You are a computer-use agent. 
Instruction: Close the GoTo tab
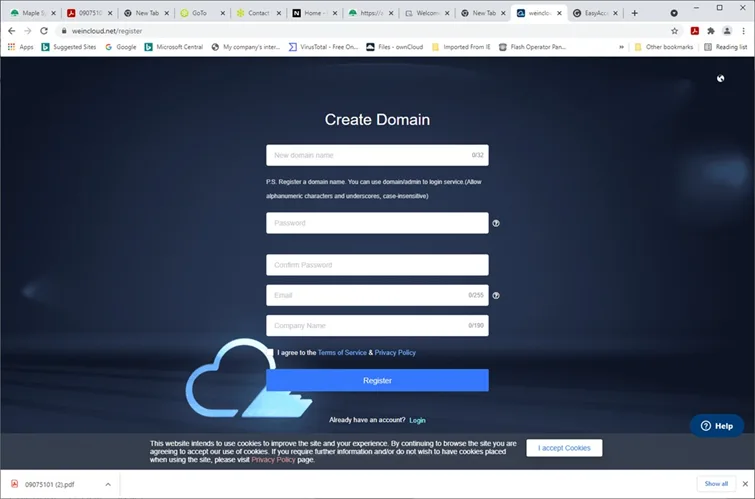(222, 13)
